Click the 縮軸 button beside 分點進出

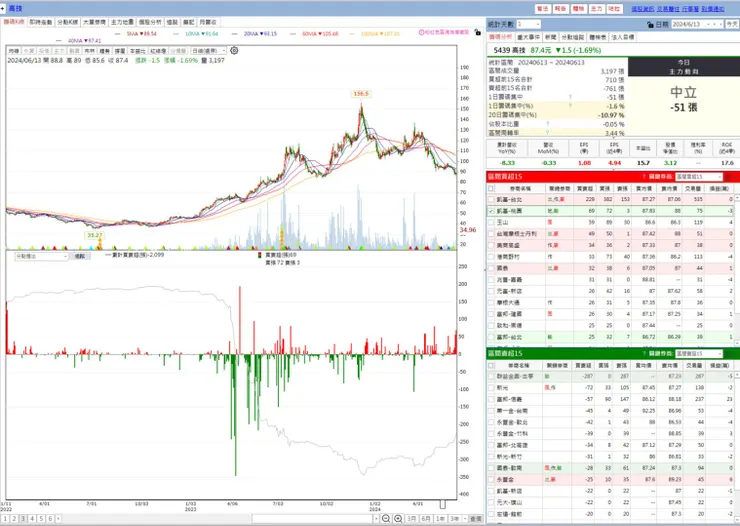(80, 256)
